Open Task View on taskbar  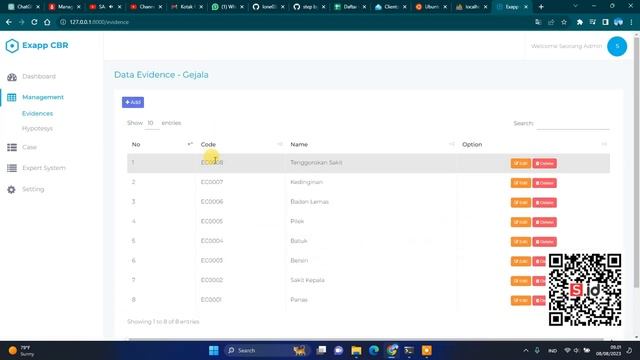click(321, 351)
